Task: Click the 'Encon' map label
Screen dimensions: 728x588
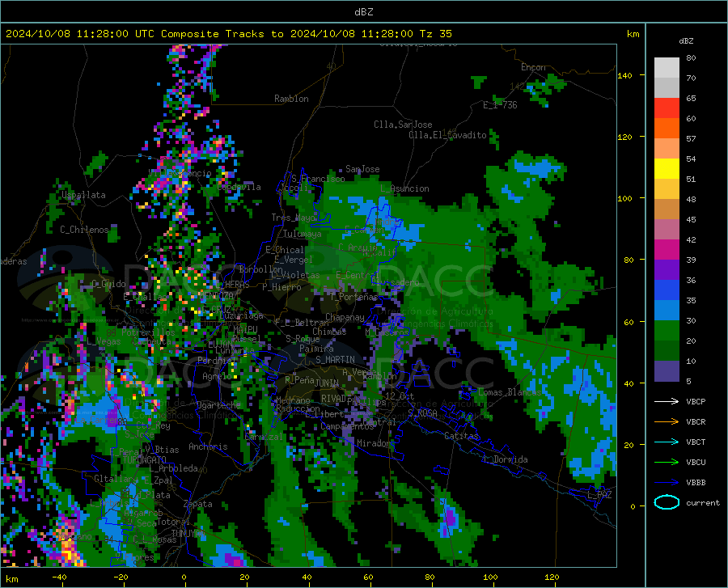Action: click(534, 67)
